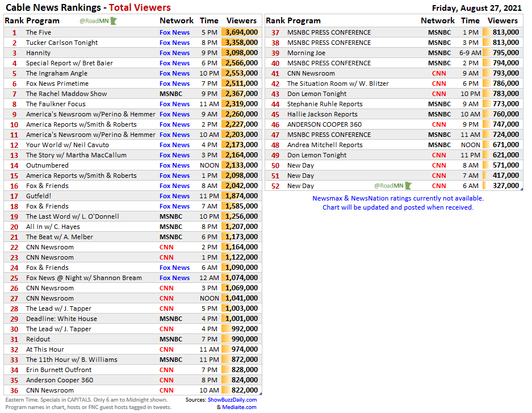The height and width of the screenshot is (413, 532).
Task: Click the right table 'Network' column header
Action: point(438,20)
